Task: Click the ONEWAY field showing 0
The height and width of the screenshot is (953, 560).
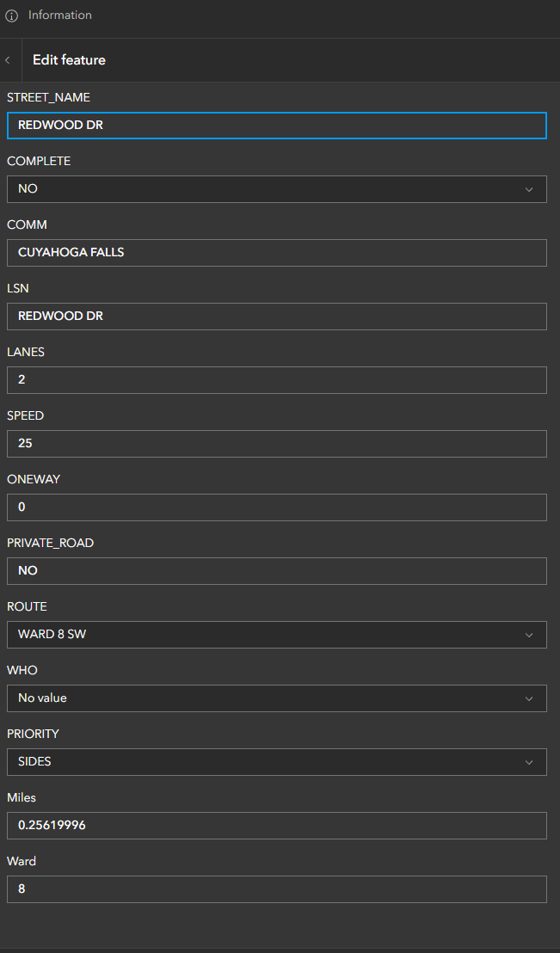Action: (277, 507)
